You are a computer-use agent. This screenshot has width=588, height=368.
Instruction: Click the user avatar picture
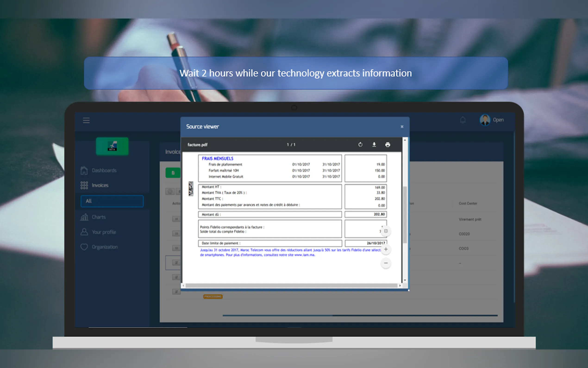(x=485, y=120)
